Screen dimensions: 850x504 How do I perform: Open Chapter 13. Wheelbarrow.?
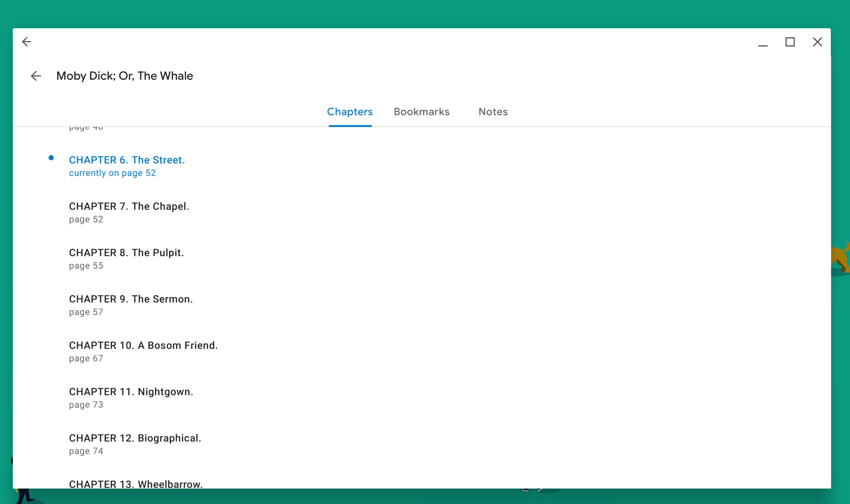click(136, 484)
